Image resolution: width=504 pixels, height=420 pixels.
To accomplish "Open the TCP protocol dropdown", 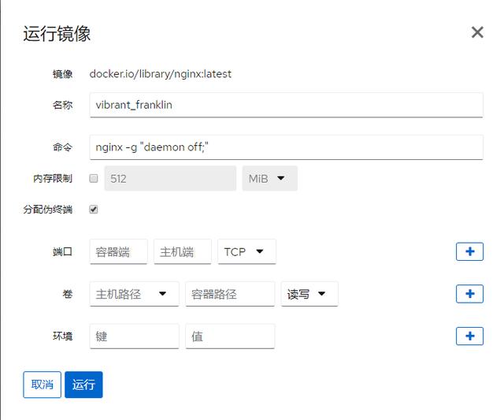I will (246, 251).
